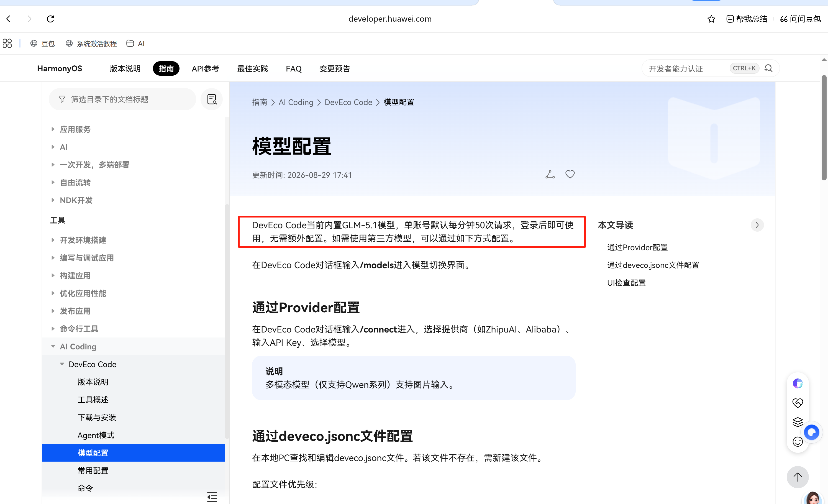
Task: Click AI Coding breadcrumb link
Action: pyautogui.click(x=296, y=102)
